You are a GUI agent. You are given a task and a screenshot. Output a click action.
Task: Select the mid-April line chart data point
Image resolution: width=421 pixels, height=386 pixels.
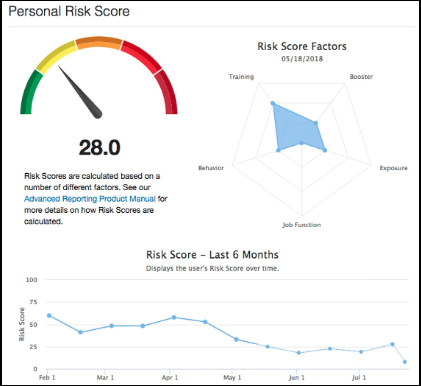[x=205, y=322]
